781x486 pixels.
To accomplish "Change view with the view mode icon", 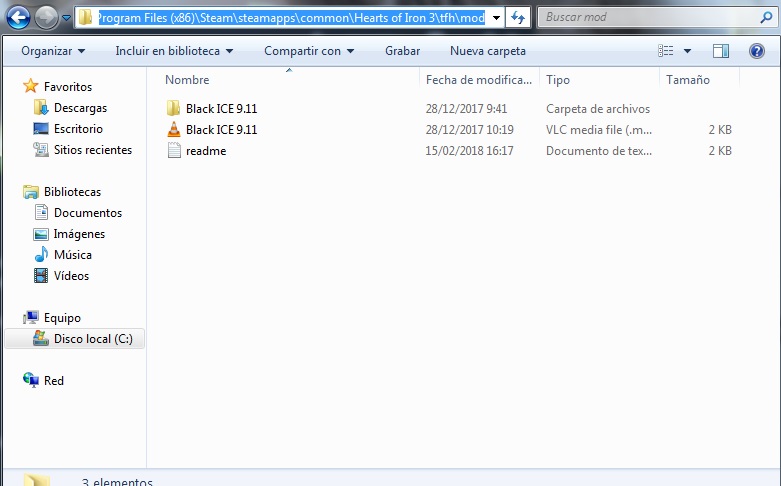I will click(665, 51).
